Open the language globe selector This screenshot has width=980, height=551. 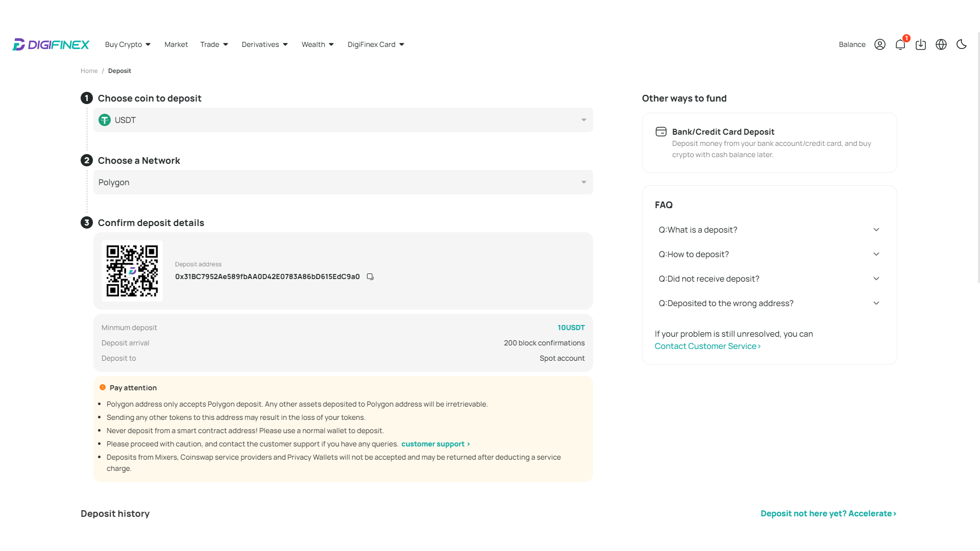point(941,44)
